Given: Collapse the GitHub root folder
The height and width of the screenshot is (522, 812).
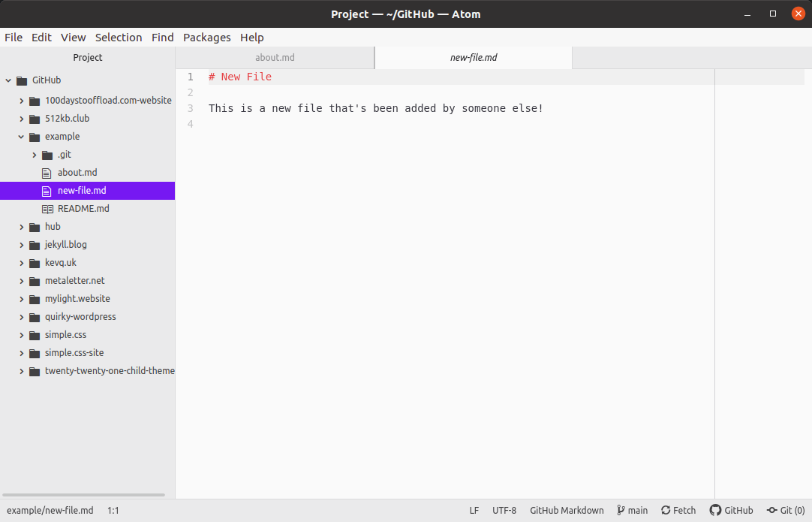Looking at the screenshot, I should click(8, 80).
